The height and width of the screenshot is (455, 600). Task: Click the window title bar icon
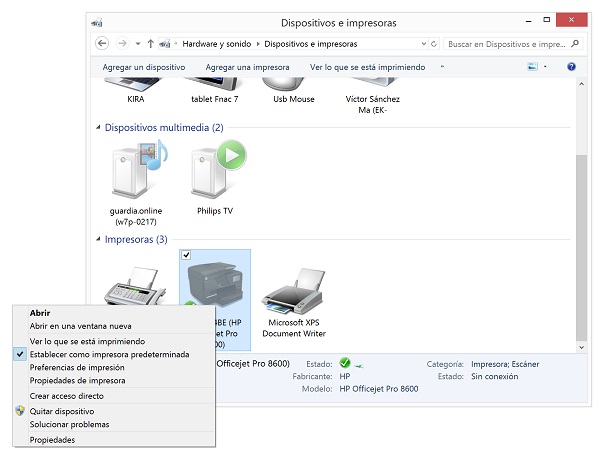[97, 23]
